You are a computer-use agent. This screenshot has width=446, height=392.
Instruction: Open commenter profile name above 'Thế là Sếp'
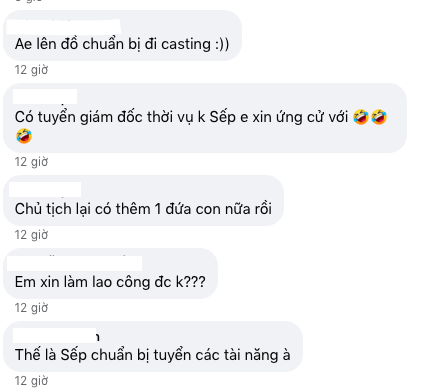click(x=56, y=336)
